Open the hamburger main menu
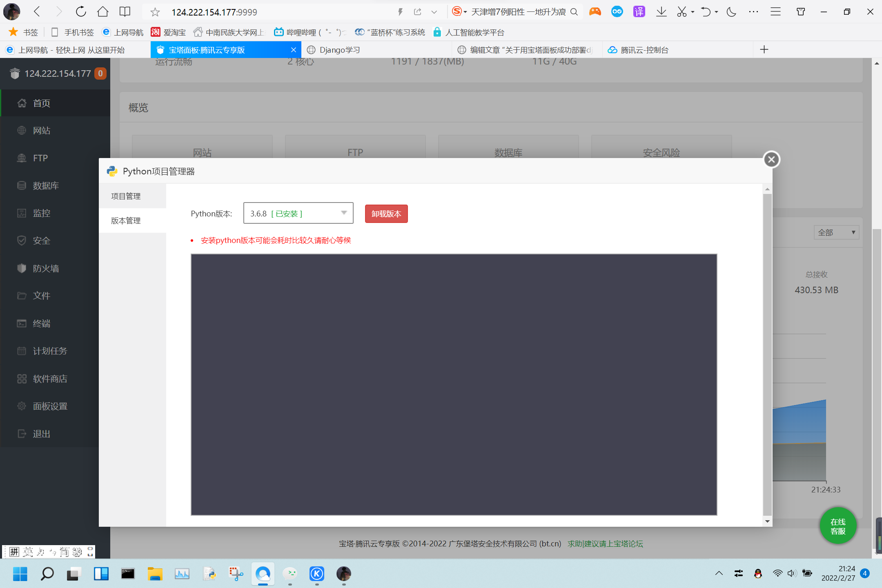 775,12
